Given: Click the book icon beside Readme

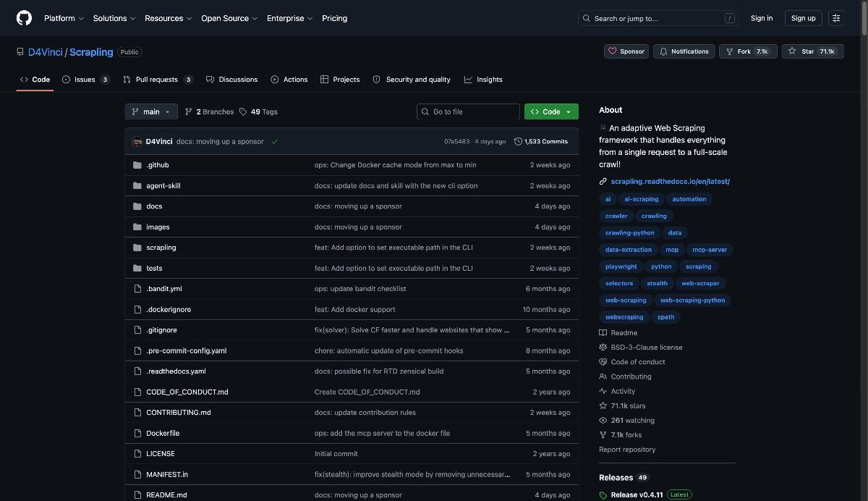Looking at the screenshot, I should pos(603,333).
